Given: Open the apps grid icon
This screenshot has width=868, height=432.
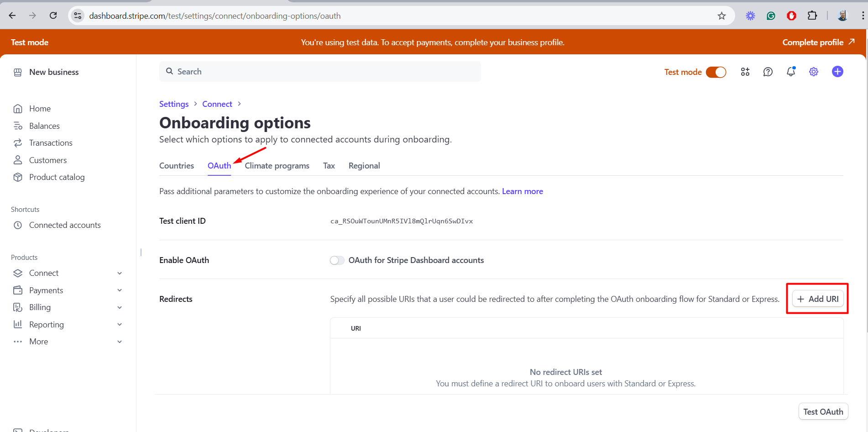Looking at the screenshot, I should tap(745, 72).
